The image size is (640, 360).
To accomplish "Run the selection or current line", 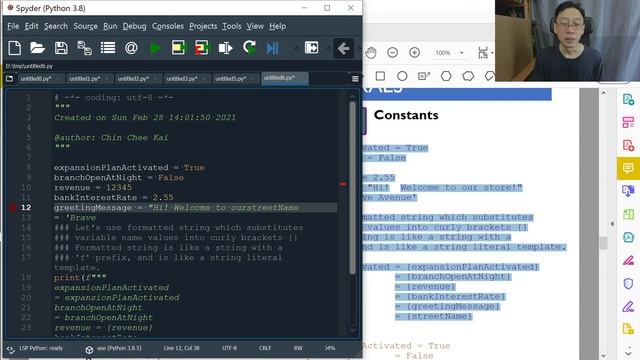I will click(225, 48).
